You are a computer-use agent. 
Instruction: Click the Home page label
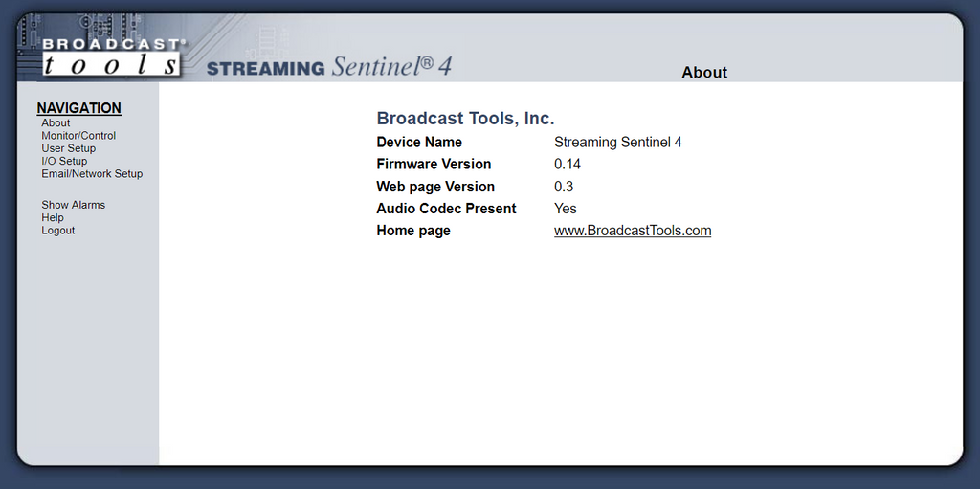tap(413, 231)
